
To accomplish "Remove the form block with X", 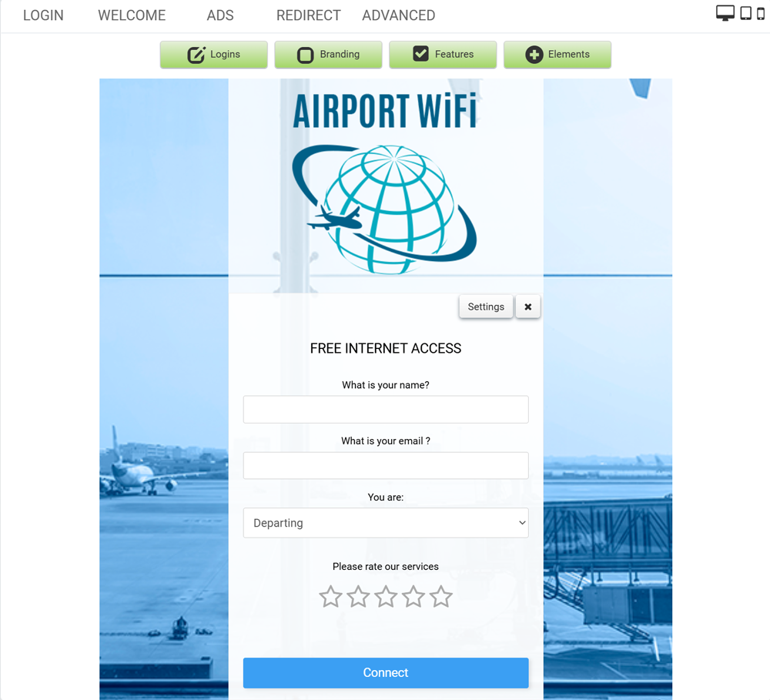I will coord(528,306).
